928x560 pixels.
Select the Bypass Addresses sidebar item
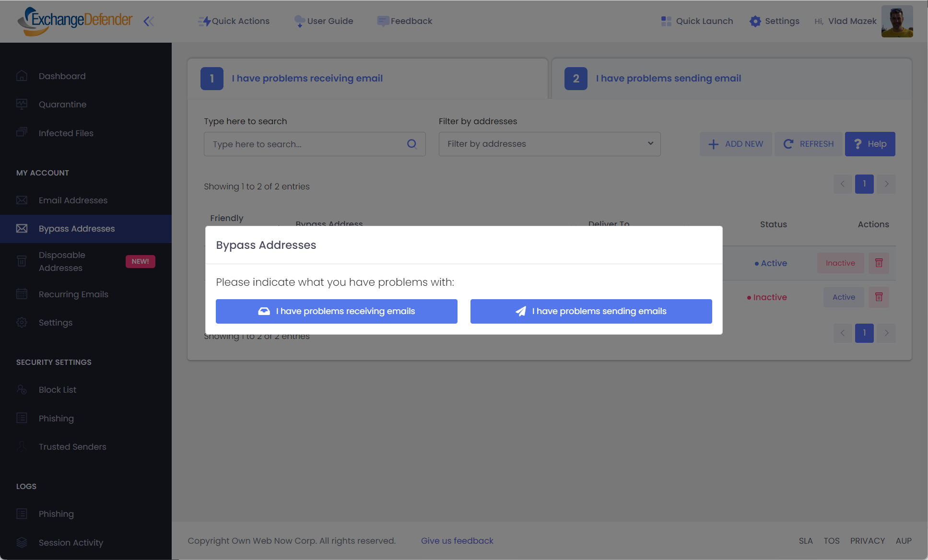77,229
